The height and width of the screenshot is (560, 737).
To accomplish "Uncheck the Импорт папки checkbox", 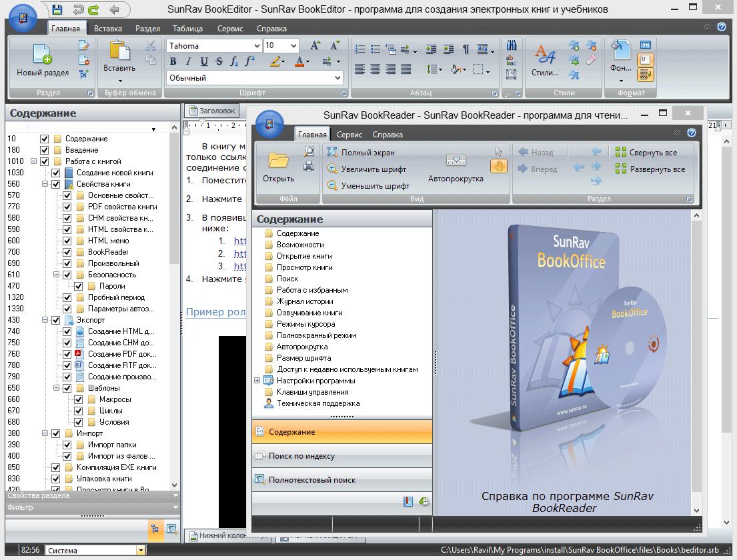I will 67,445.
